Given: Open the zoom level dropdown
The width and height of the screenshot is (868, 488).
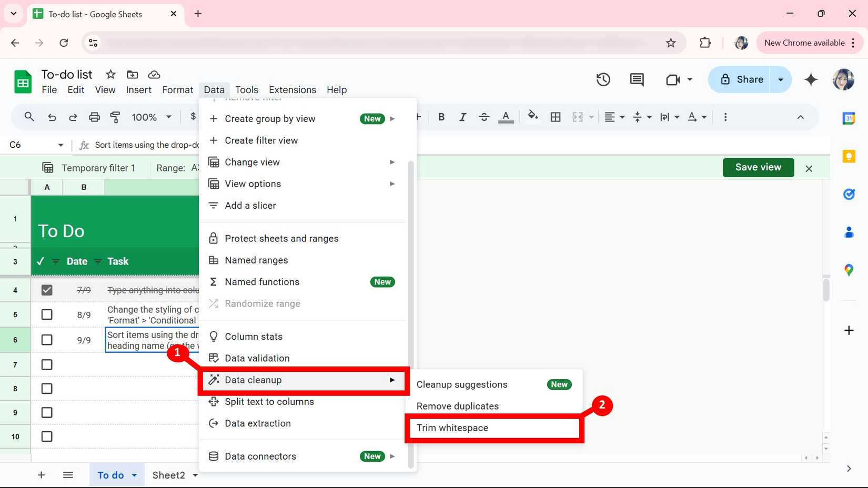Looking at the screenshot, I should [x=150, y=117].
